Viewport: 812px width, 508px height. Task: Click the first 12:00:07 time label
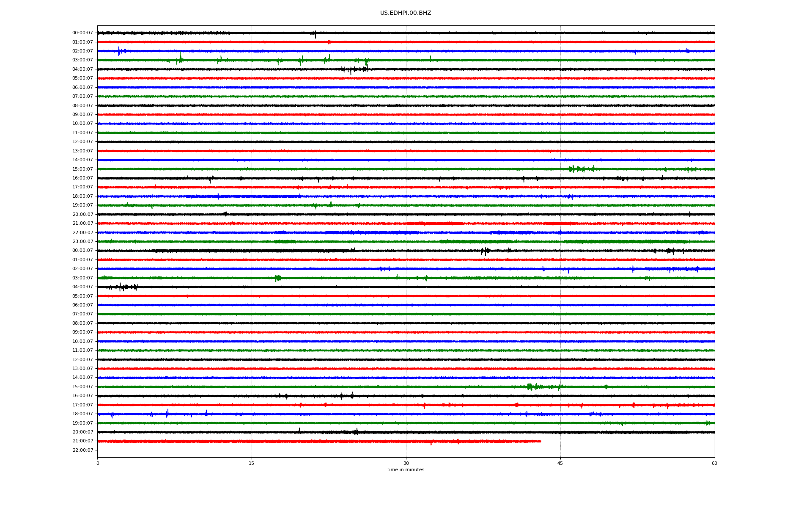coord(82,142)
